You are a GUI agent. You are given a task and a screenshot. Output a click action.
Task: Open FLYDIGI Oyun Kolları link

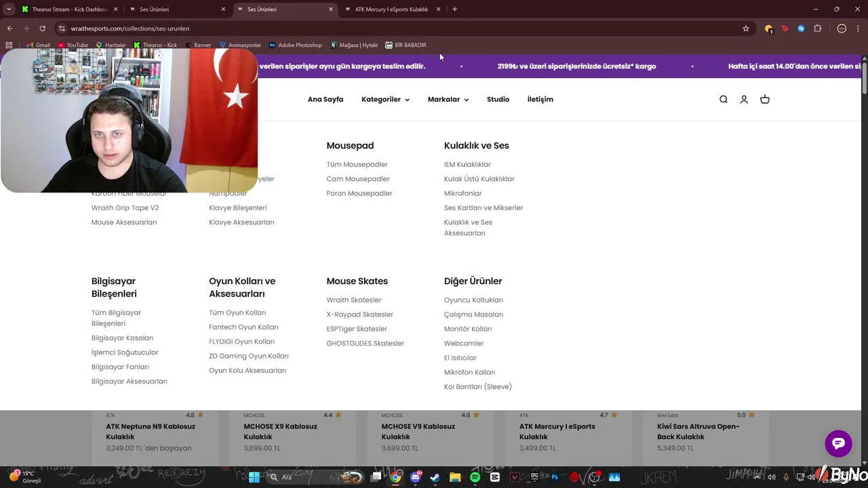coord(241,342)
